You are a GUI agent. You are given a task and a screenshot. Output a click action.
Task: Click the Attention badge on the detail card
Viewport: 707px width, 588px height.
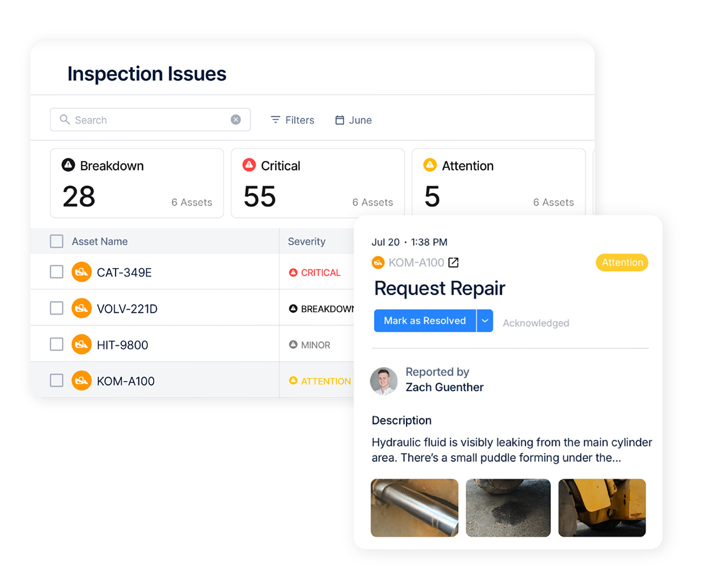pyautogui.click(x=622, y=262)
